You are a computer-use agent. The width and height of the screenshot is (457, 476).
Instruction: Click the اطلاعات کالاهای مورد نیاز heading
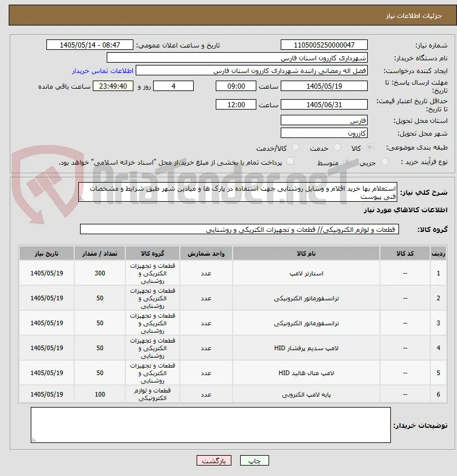(x=405, y=210)
